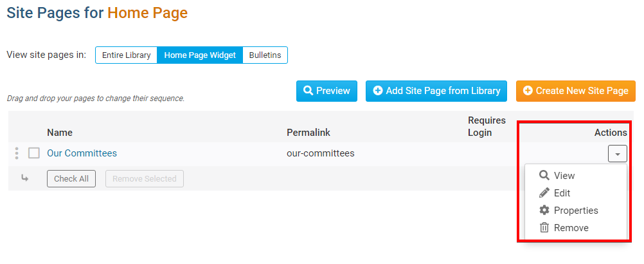Click the return arrow icon beside Check All
The width and height of the screenshot is (644, 264).
[25, 178]
